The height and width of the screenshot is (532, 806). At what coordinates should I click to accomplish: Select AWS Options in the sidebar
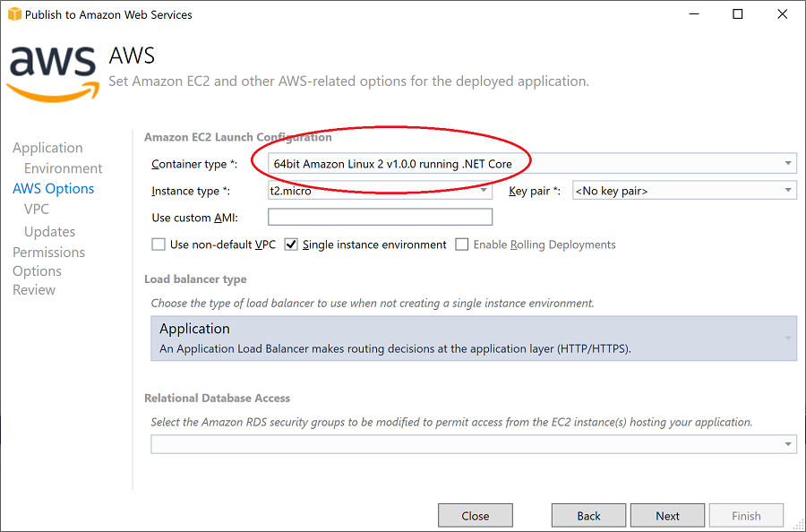point(53,188)
